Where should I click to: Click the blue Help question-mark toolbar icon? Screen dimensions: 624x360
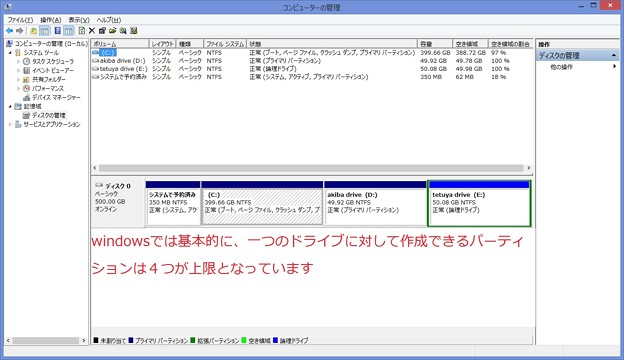pyautogui.click(x=58, y=31)
